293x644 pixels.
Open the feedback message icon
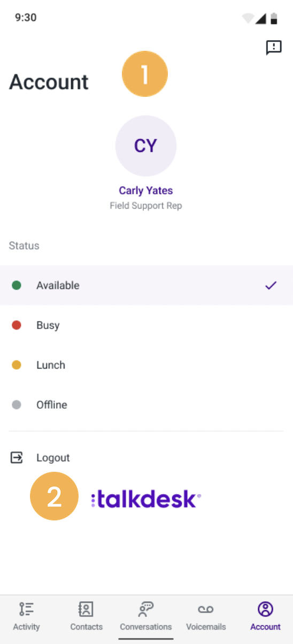click(x=274, y=48)
